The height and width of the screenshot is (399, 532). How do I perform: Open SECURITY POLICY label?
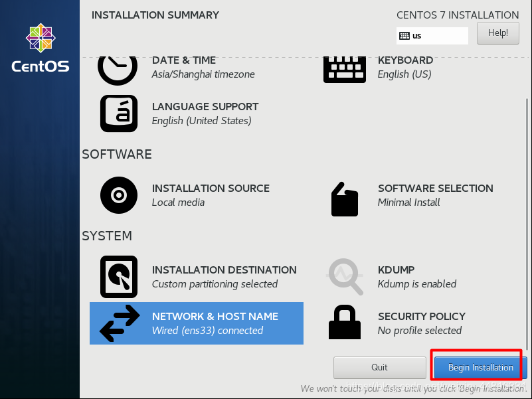coord(422,316)
